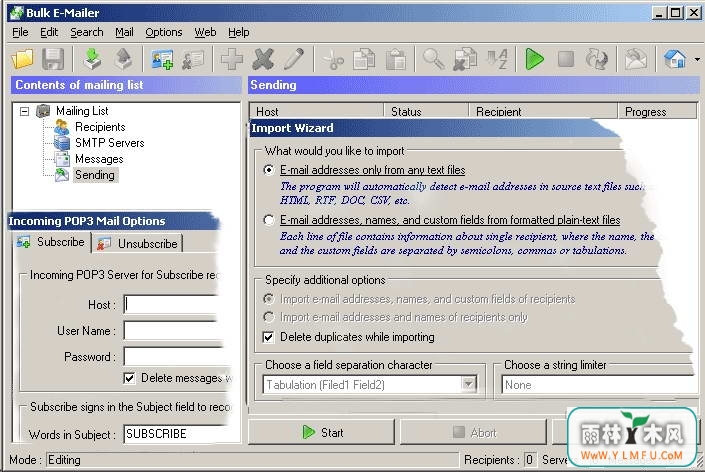Save mailing list with floppy disk icon
The width and height of the screenshot is (705, 472).
[53, 59]
